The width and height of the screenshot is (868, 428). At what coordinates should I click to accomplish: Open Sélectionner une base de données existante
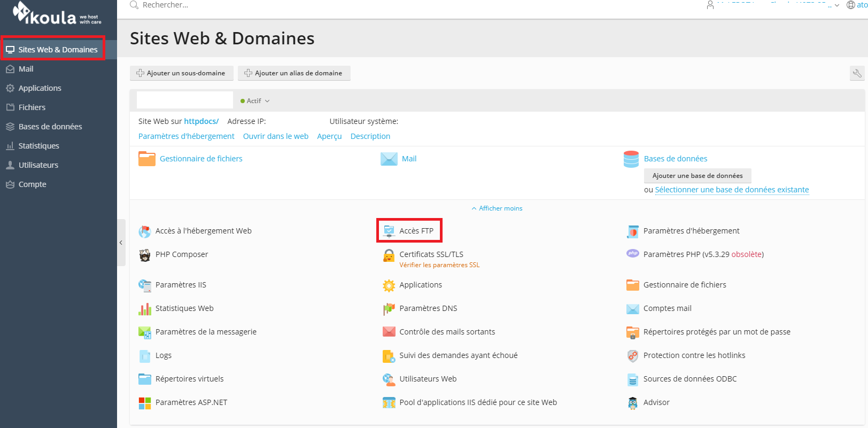pyautogui.click(x=732, y=190)
